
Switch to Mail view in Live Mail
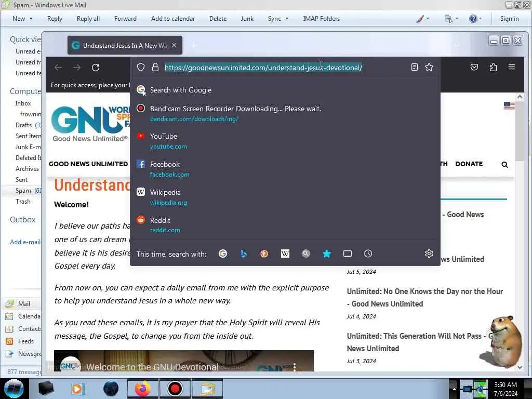click(24, 303)
